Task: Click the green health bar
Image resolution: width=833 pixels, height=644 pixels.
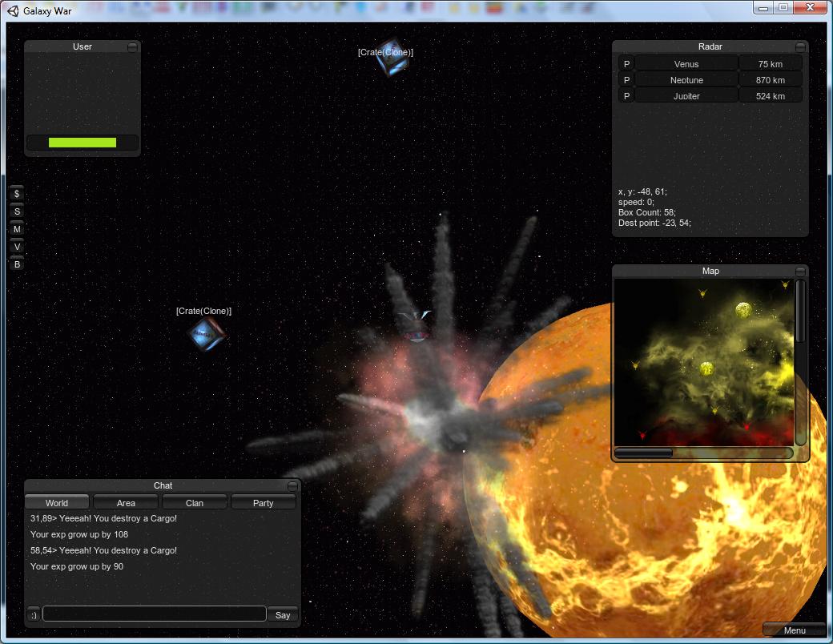Action: click(x=82, y=143)
